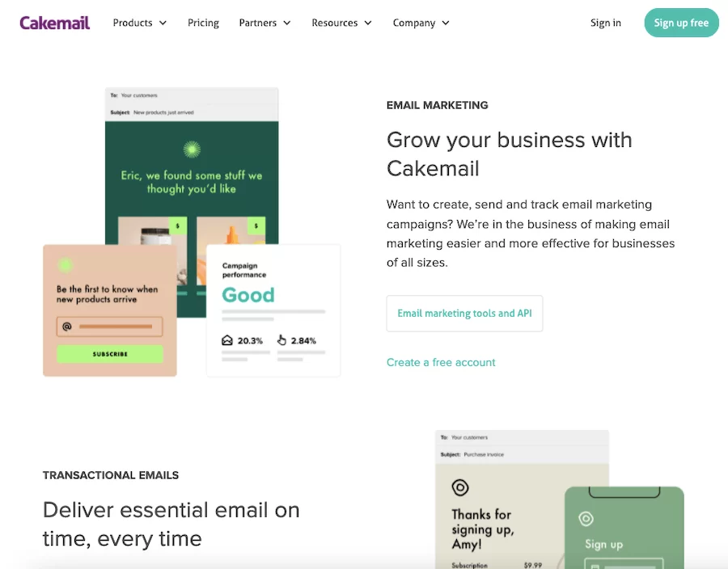Click the Campaign performance card
Image resolution: width=728 pixels, height=569 pixels.
(x=273, y=310)
